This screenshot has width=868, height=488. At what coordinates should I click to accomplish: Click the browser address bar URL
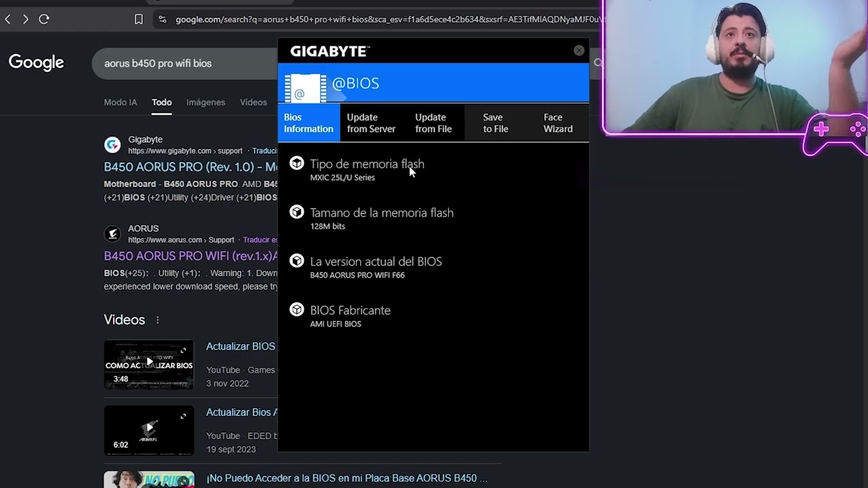point(389,20)
